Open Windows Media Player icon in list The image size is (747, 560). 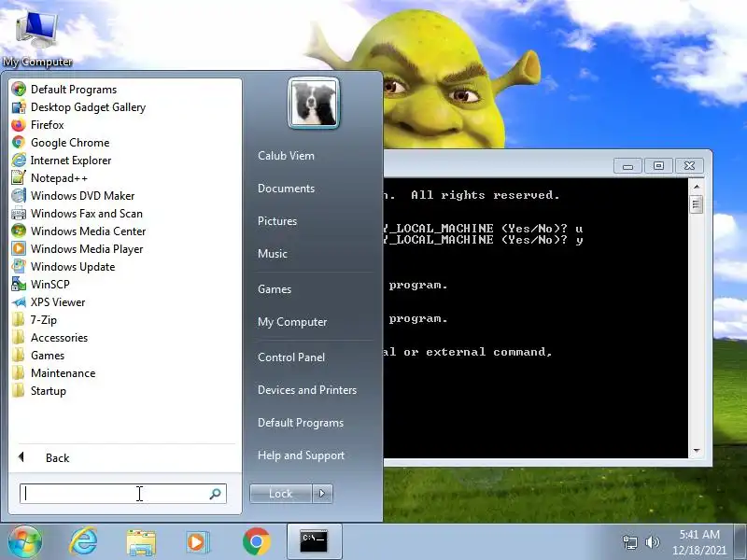pyautogui.click(x=19, y=248)
